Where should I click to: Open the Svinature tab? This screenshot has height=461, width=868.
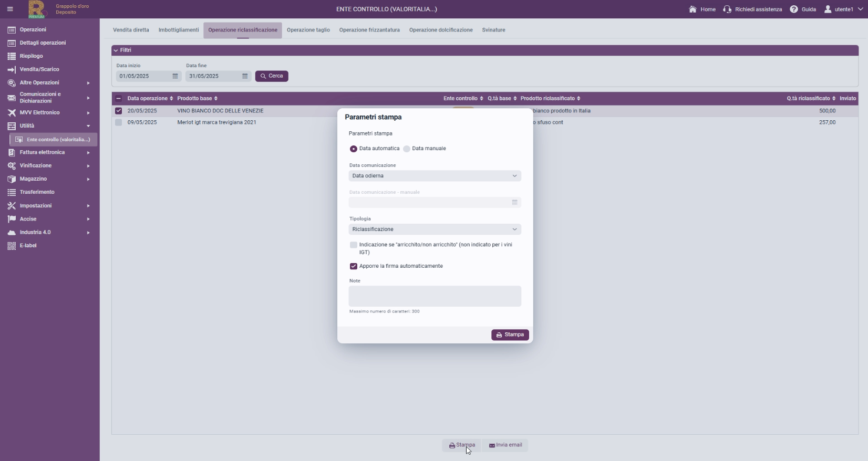tap(493, 30)
